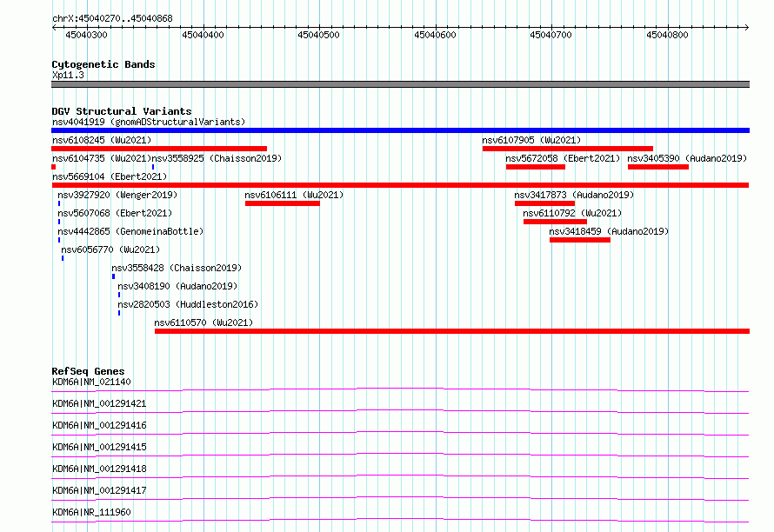Click the long red bar of nsv6110570

click(x=452, y=331)
